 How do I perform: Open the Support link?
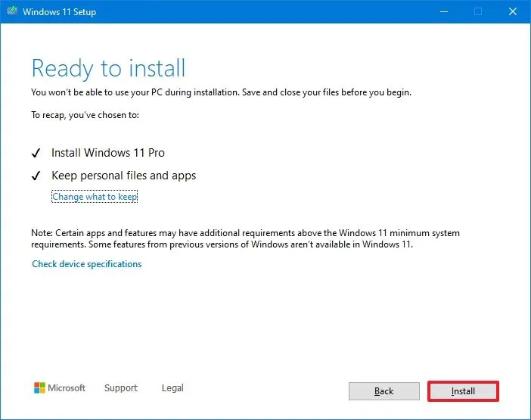click(121, 387)
